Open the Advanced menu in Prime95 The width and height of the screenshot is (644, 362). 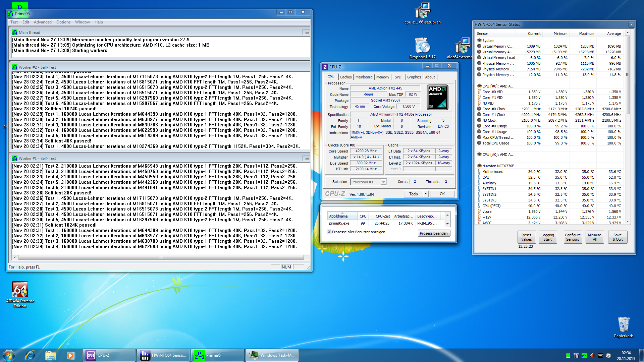[x=43, y=22]
